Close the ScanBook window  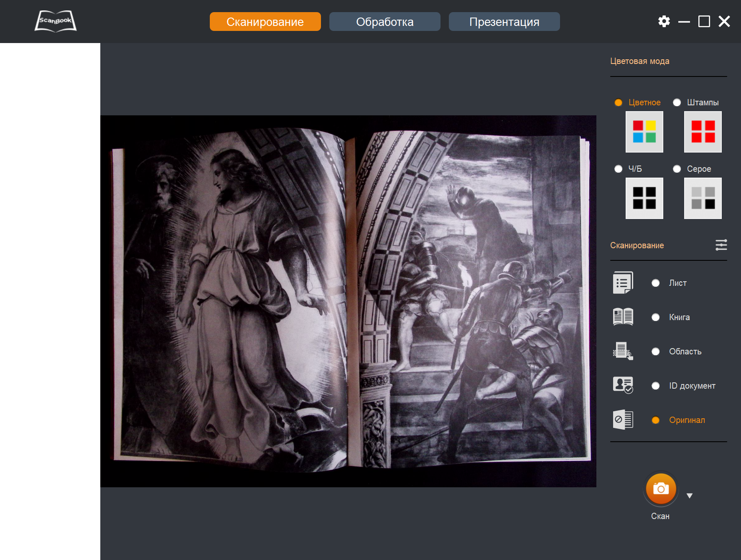(724, 21)
